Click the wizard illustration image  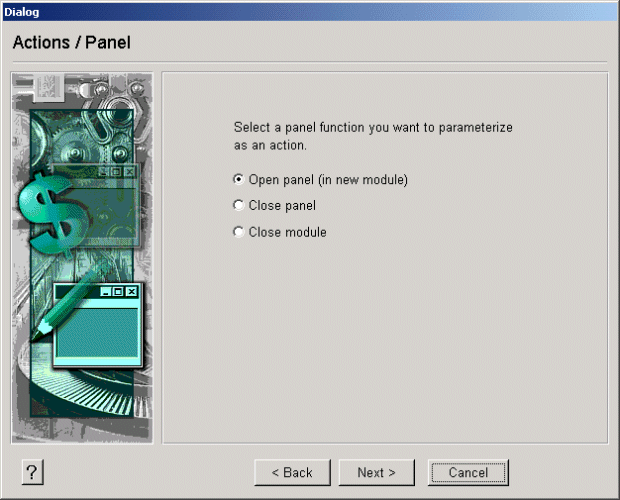[82, 258]
